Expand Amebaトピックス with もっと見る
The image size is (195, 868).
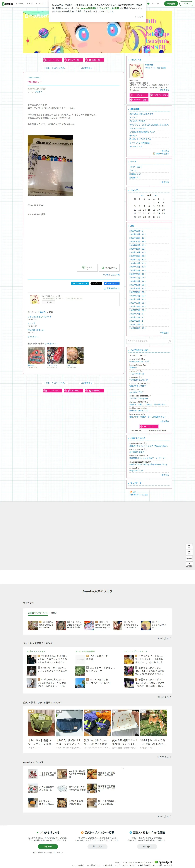tap(164, 816)
